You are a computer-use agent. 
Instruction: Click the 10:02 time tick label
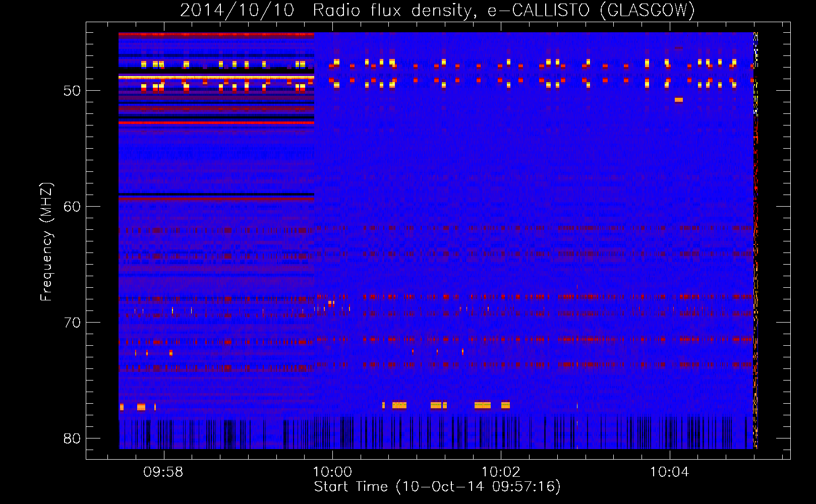(x=501, y=472)
